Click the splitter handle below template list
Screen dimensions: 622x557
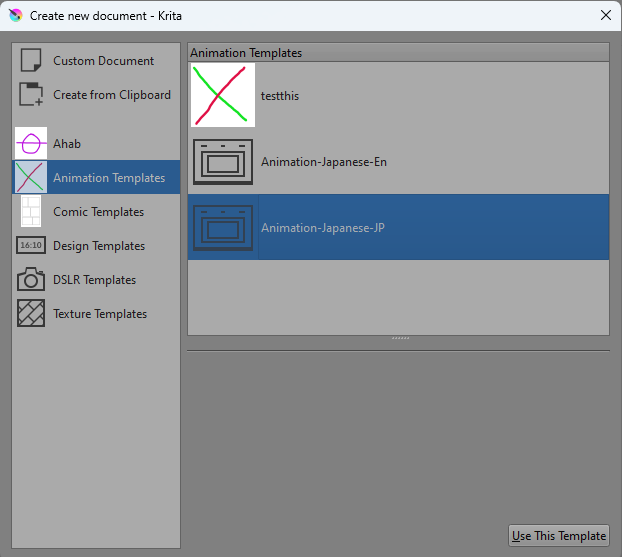[x=400, y=338]
